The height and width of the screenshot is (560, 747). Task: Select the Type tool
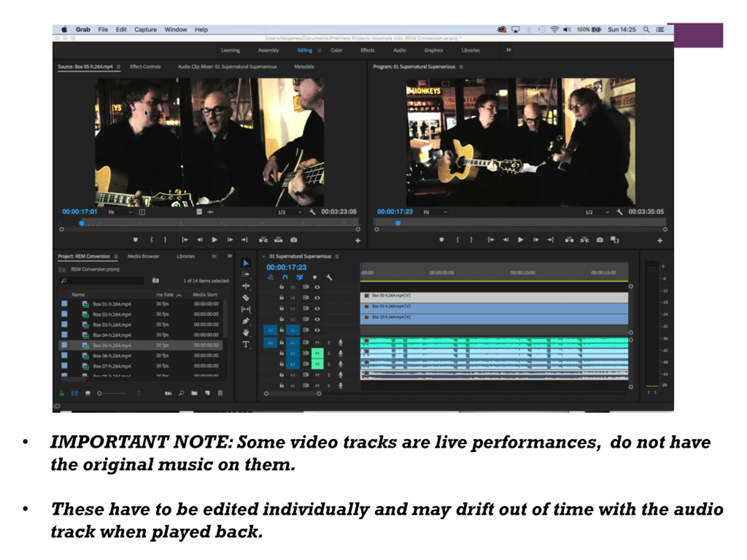[x=246, y=344]
